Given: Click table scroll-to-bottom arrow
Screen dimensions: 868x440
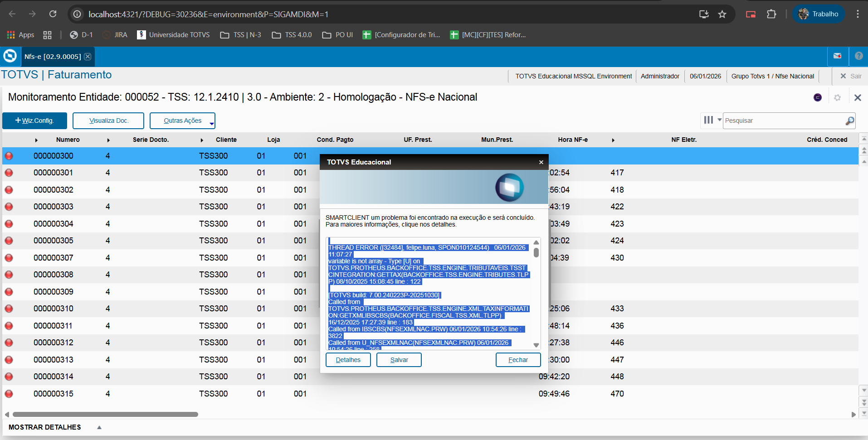Looking at the screenshot, I should 863,413.
